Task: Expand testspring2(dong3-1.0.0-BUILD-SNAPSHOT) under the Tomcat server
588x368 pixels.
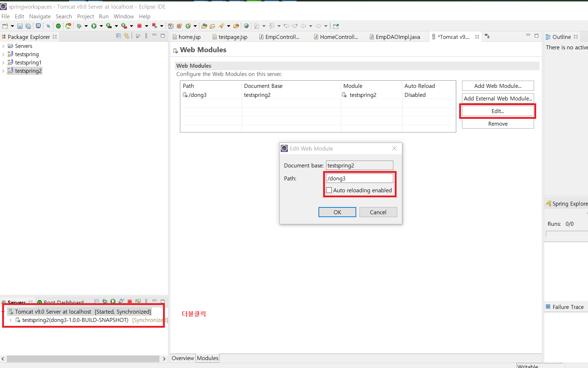Action: (x=10, y=320)
